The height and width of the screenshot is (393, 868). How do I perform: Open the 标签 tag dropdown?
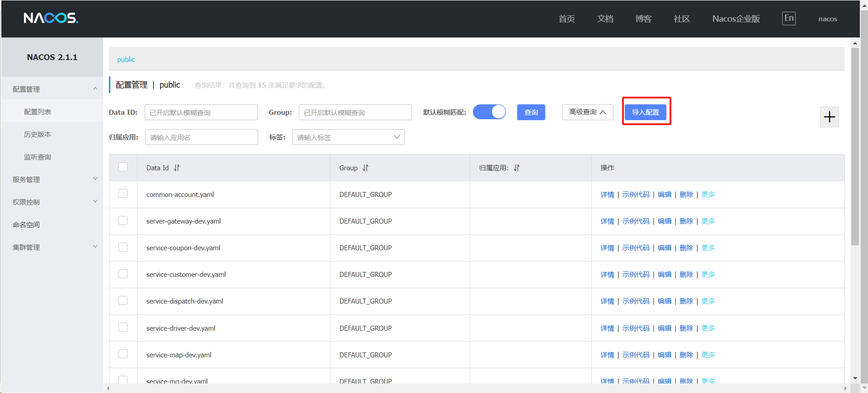[349, 137]
